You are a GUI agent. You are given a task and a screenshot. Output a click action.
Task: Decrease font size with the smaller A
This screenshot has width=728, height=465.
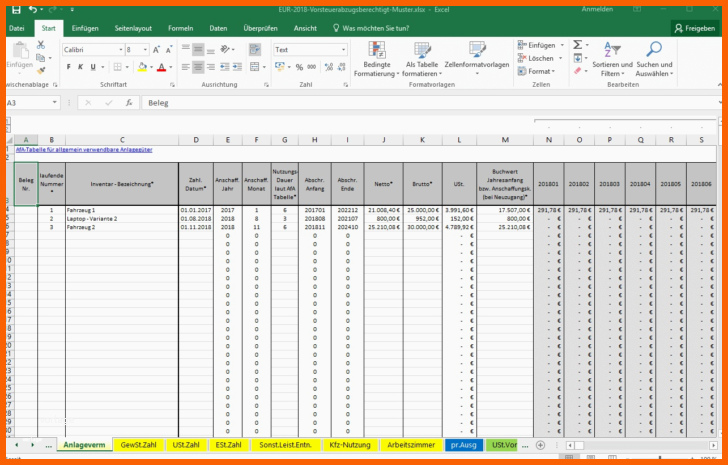(169, 50)
